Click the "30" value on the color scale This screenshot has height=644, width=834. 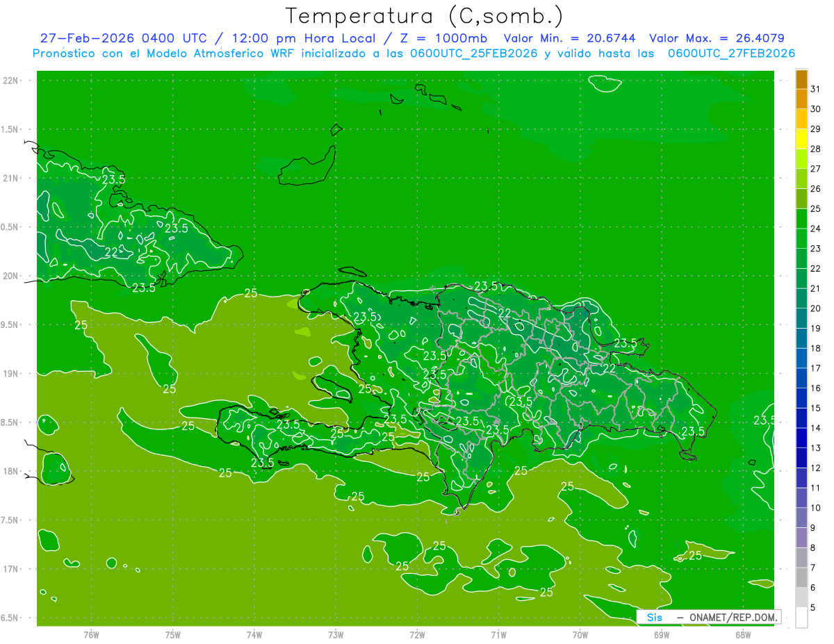[816, 109]
